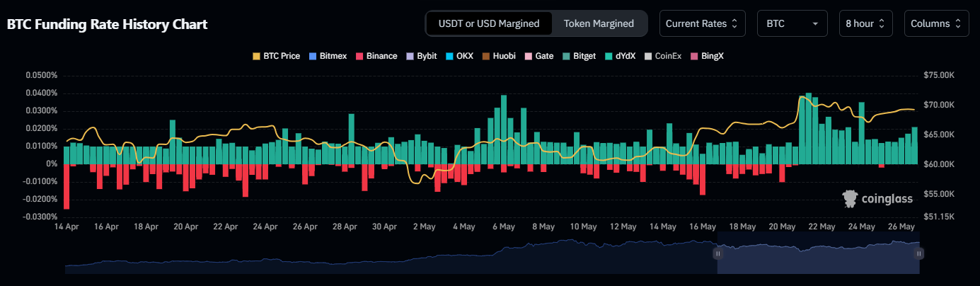
Task: Click the 18 May date label
Action: pyautogui.click(x=744, y=227)
